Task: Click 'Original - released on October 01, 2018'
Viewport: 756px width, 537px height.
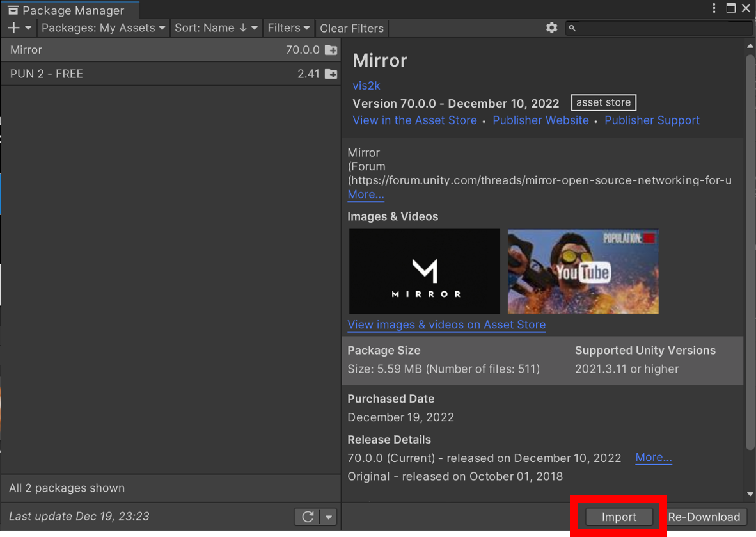Action: pos(455,476)
